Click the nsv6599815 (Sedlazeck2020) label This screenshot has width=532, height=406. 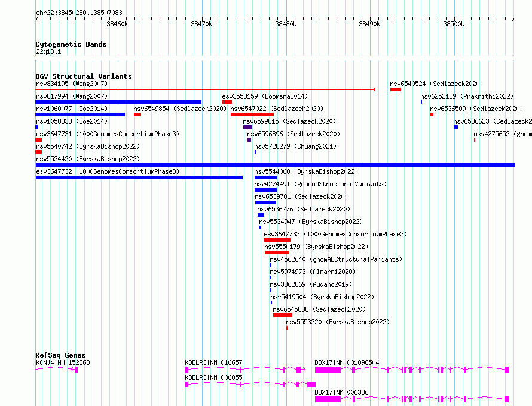[289, 121]
